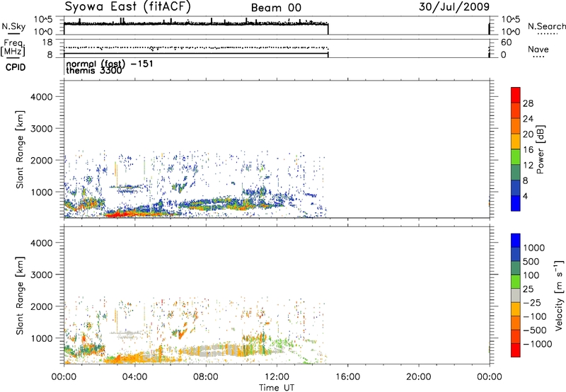Click the 'Freq. [MHz]' axis label

(x=13, y=48)
